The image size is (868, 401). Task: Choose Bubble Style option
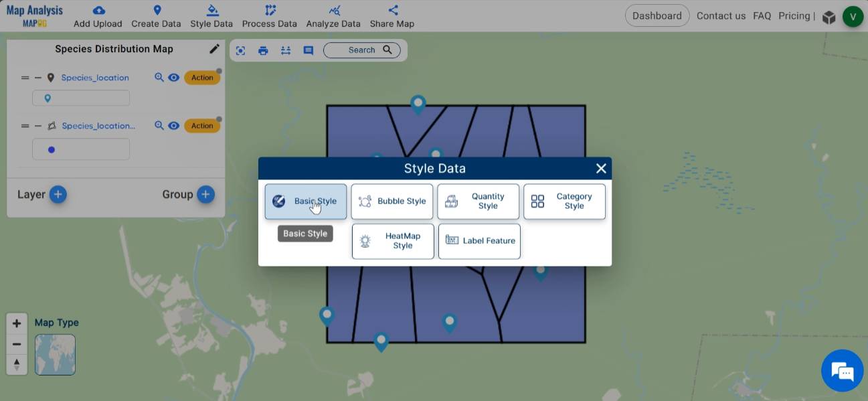[x=392, y=202]
